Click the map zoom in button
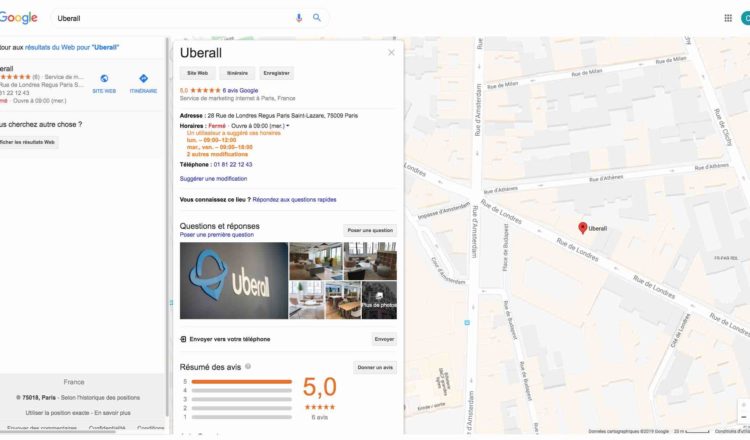 (744, 405)
